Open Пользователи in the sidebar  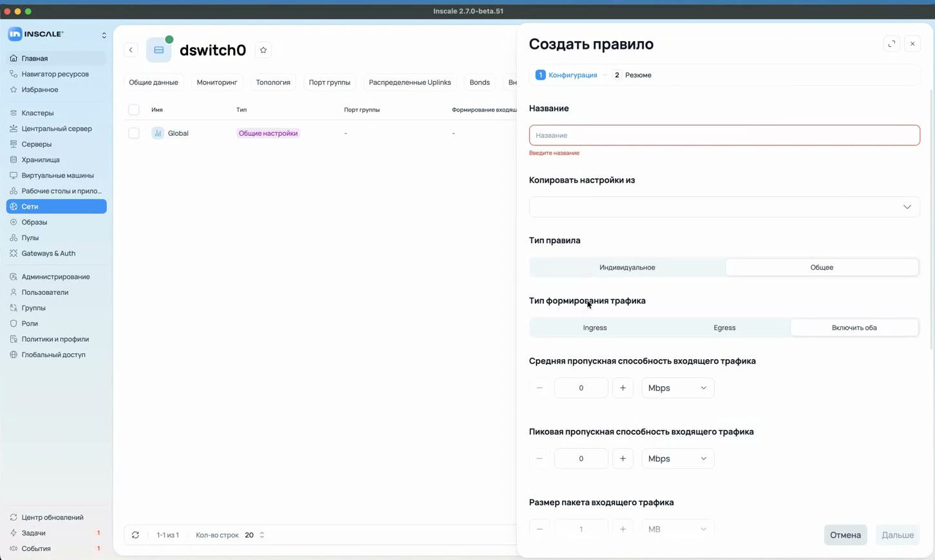pos(57,292)
